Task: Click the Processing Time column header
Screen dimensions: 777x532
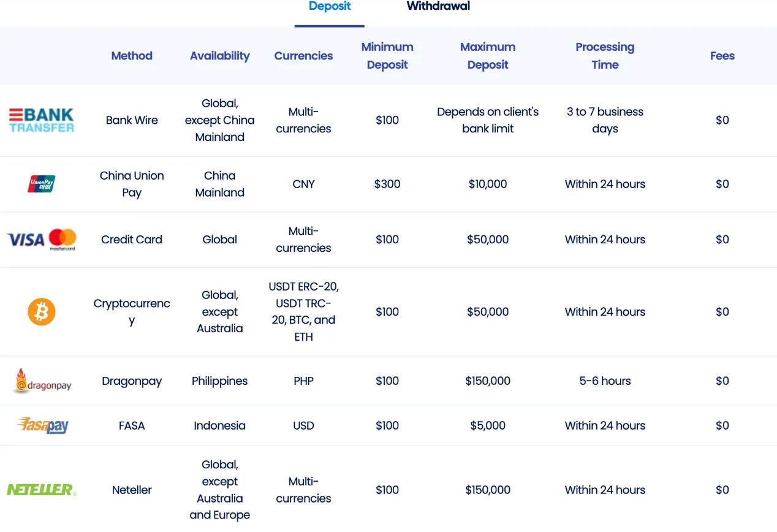Action: point(605,56)
